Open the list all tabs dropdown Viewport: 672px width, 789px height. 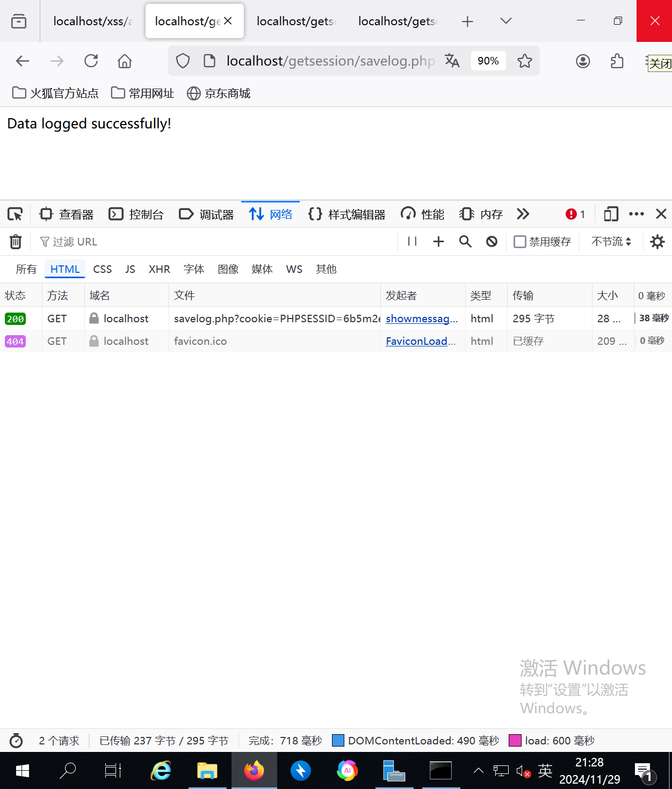[x=505, y=21]
